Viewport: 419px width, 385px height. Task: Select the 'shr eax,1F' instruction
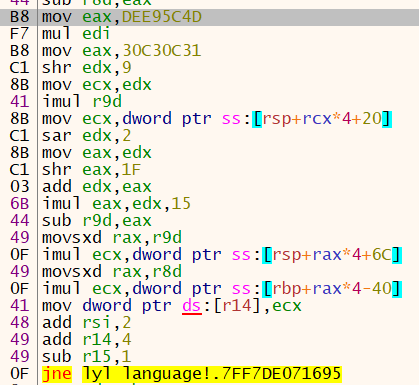(91, 170)
